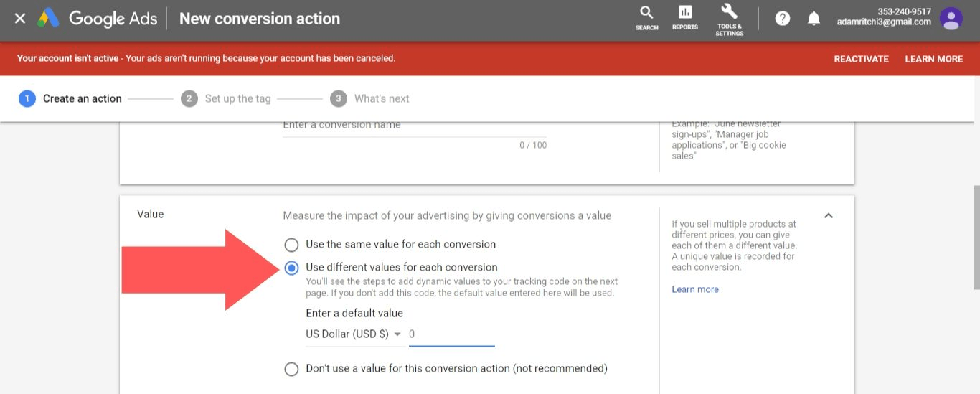The image size is (980, 394).
Task: Open the Search magnifier icon
Action: click(646, 17)
